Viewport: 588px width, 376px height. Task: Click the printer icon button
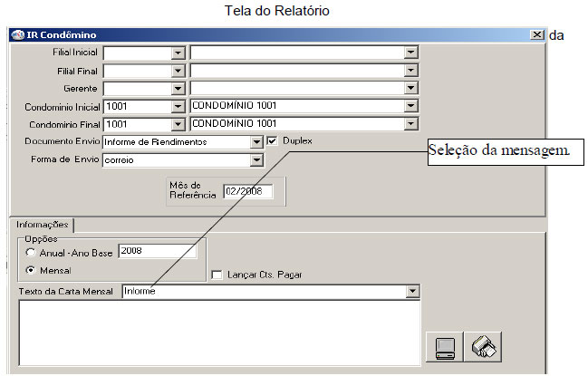coord(483,347)
